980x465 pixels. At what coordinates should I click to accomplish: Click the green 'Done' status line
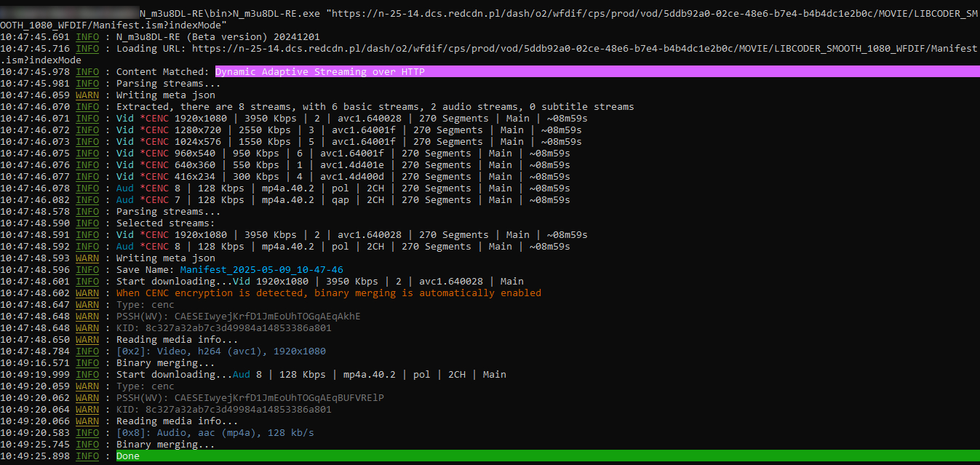547,456
